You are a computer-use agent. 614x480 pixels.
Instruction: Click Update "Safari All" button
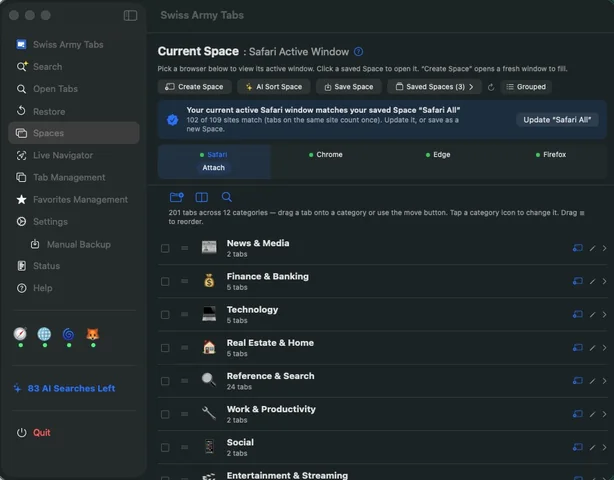pyautogui.click(x=557, y=120)
